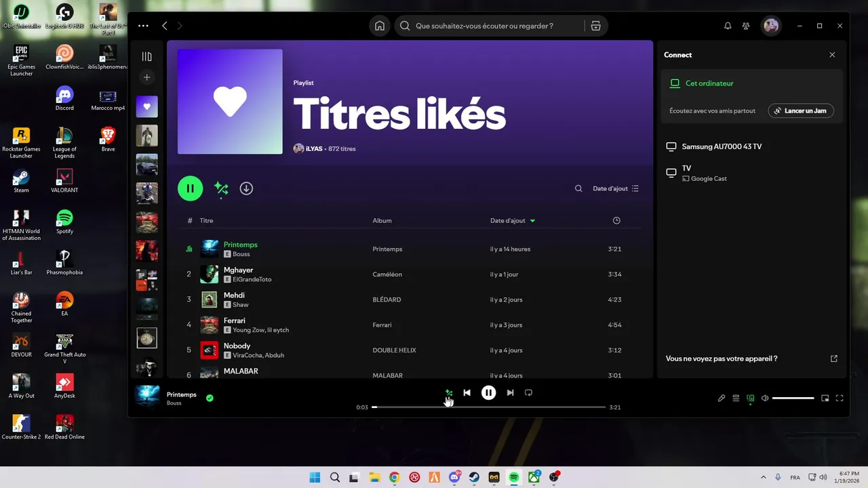Open the album DOUBLE HELIX
This screenshot has width=868, height=488.
point(394,350)
